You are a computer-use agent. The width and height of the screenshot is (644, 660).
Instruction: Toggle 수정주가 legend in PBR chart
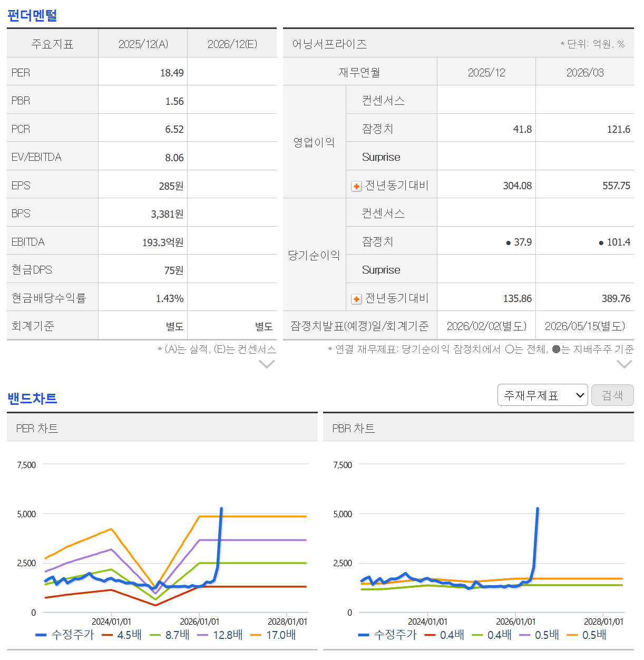click(x=387, y=635)
